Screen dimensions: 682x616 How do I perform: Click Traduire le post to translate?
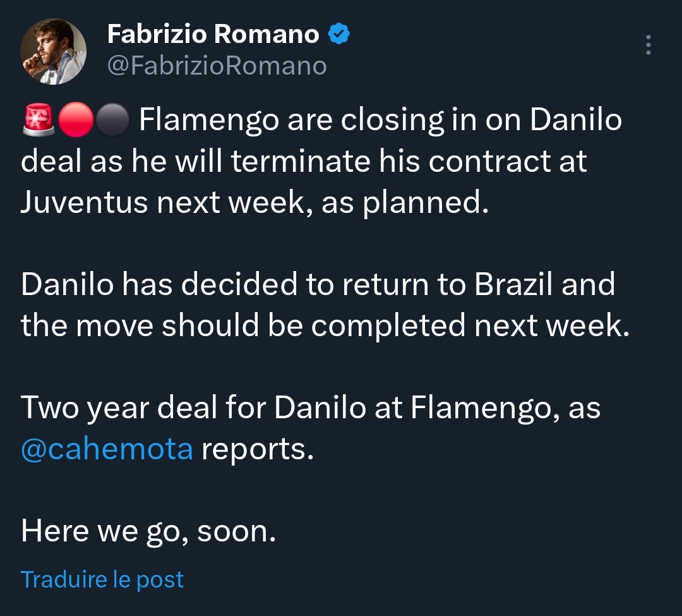102,579
